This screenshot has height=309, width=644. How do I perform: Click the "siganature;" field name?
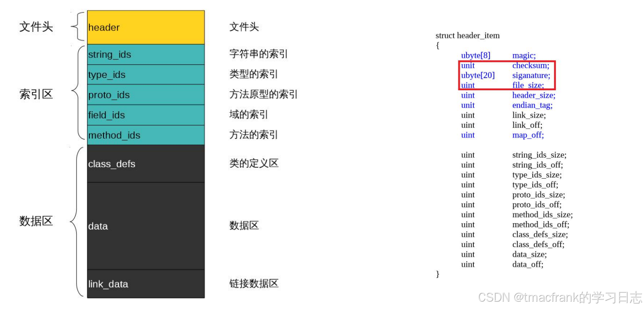click(531, 76)
